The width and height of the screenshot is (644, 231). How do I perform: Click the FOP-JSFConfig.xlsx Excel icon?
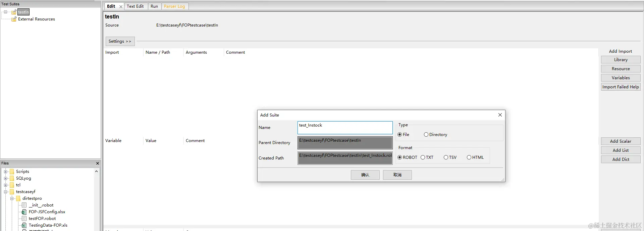coord(24,212)
